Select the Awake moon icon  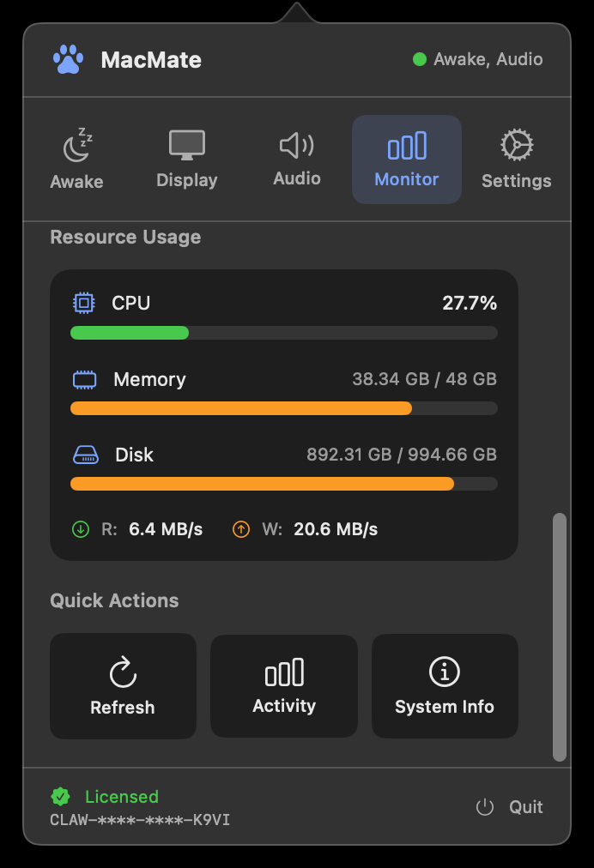(x=76, y=144)
